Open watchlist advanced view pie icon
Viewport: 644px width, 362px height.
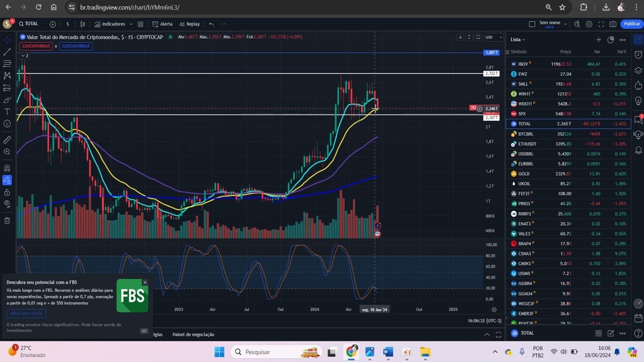coord(610,39)
